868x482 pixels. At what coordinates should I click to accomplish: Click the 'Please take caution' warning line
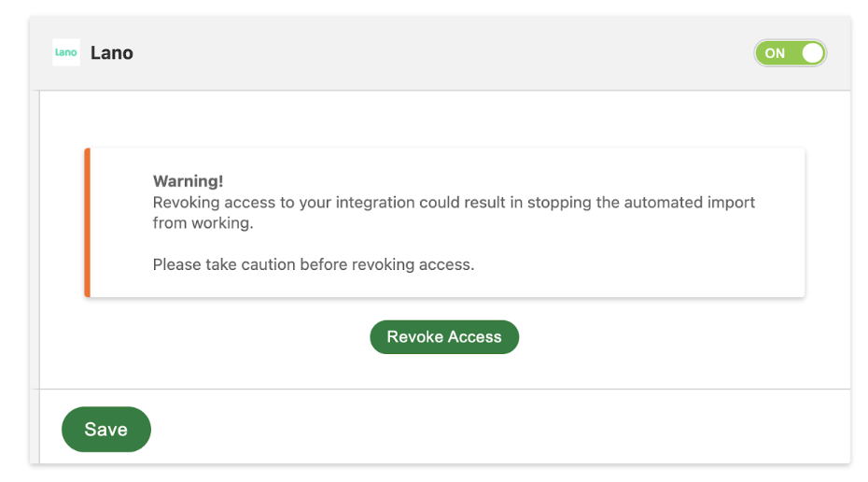pos(314,265)
